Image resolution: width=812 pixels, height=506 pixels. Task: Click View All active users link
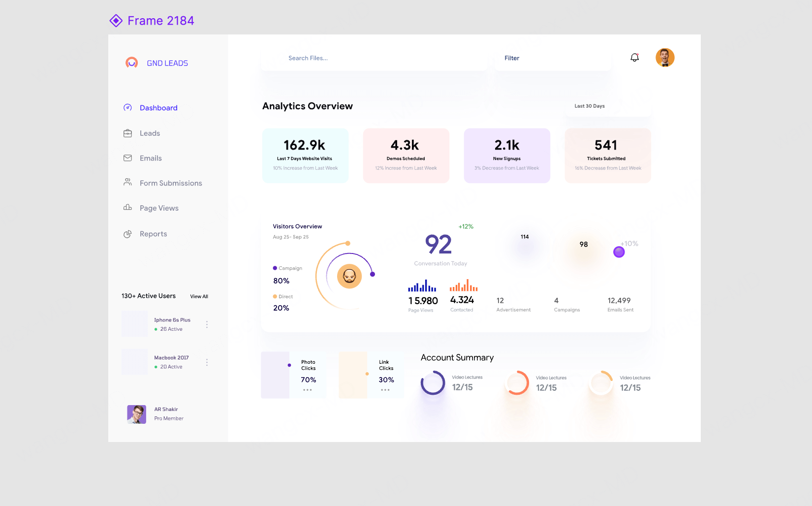click(x=199, y=296)
